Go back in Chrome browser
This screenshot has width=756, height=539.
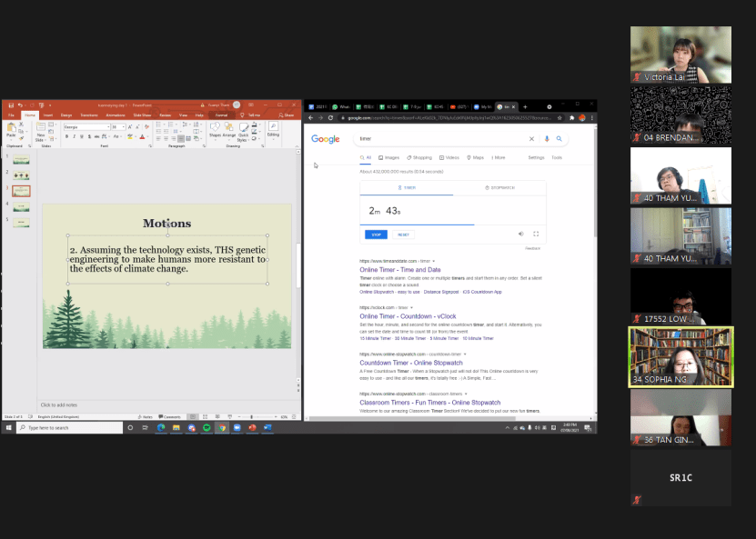pyautogui.click(x=310, y=117)
